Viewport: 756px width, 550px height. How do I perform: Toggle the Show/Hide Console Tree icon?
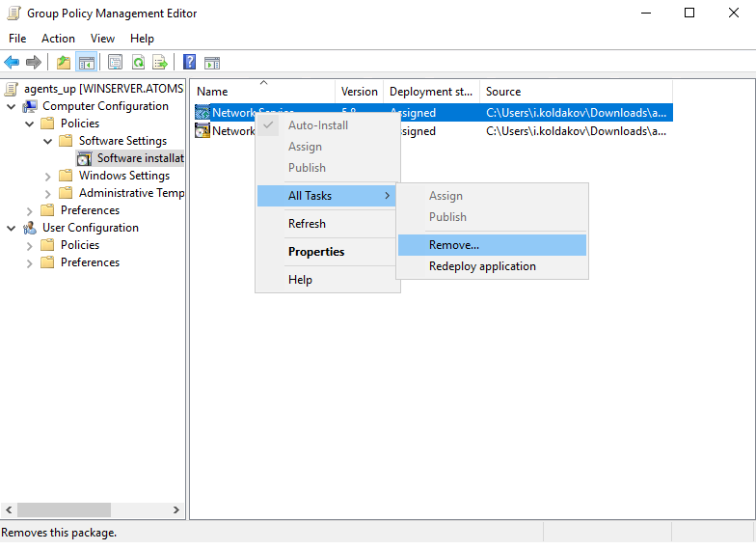tap(87, 63)
